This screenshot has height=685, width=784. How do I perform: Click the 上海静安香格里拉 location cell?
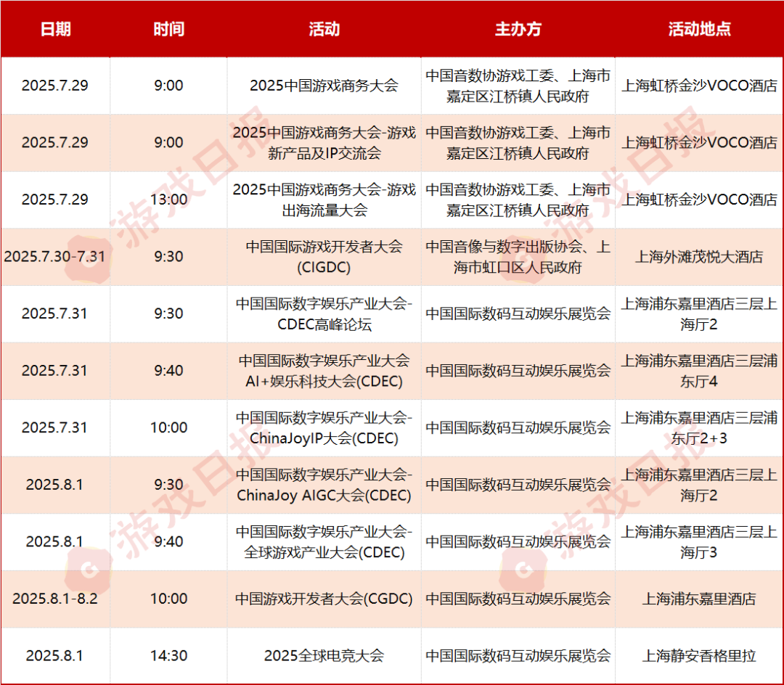[699, 655]
